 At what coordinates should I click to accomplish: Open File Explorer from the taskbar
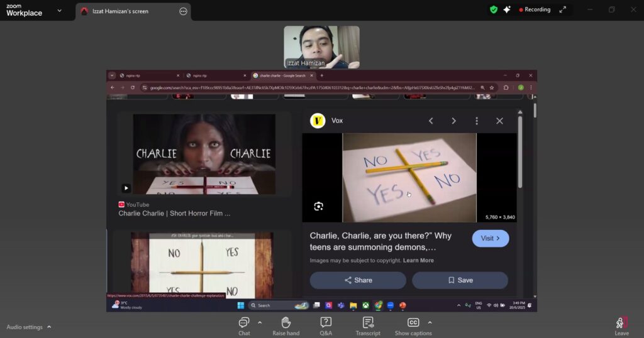pyautogui.click(x=353, y=305)
